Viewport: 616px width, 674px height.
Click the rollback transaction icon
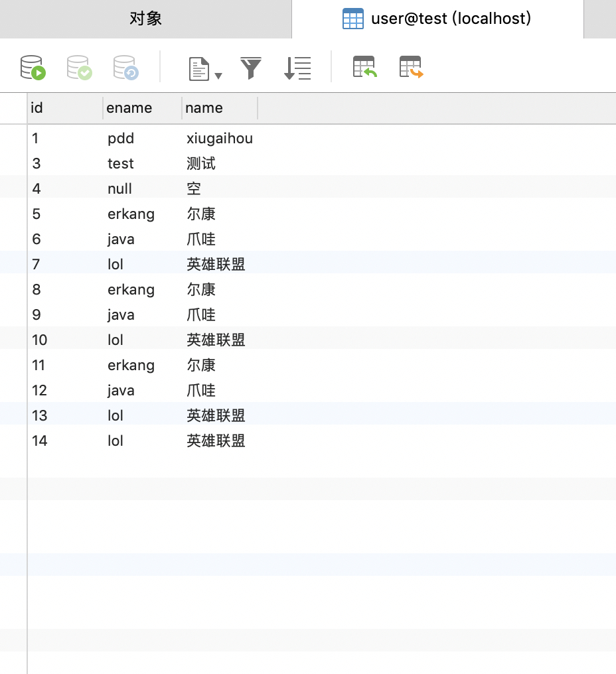126,68
